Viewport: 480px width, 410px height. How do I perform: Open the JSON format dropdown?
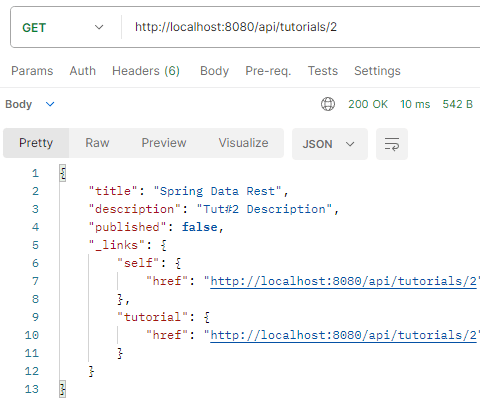[330, 144]
